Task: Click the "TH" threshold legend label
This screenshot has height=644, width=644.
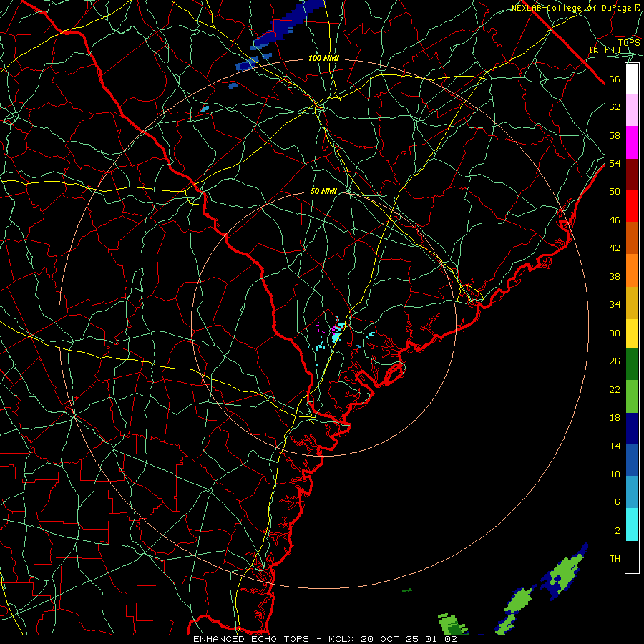Action: pyautogui.click(x=615, y=559)
